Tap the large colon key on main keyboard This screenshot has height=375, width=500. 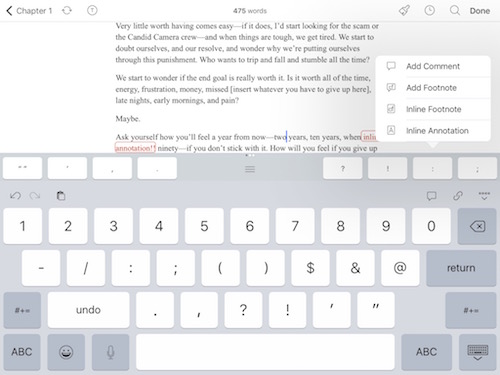tap(131, 268)
